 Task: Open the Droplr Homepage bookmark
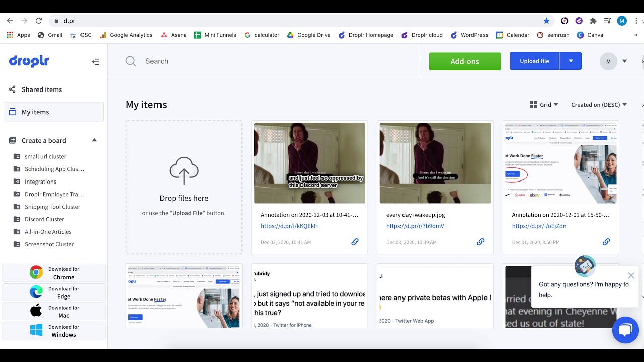366,35
